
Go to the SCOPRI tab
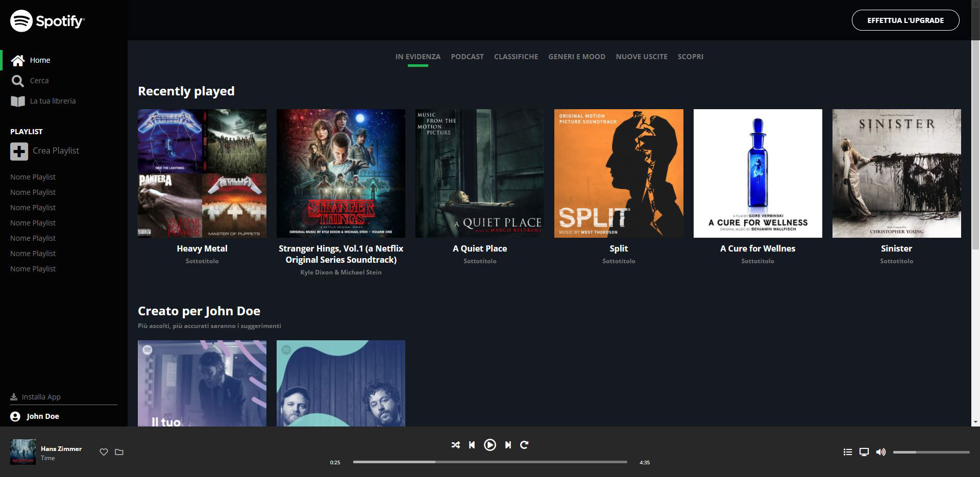coord(691,57)
